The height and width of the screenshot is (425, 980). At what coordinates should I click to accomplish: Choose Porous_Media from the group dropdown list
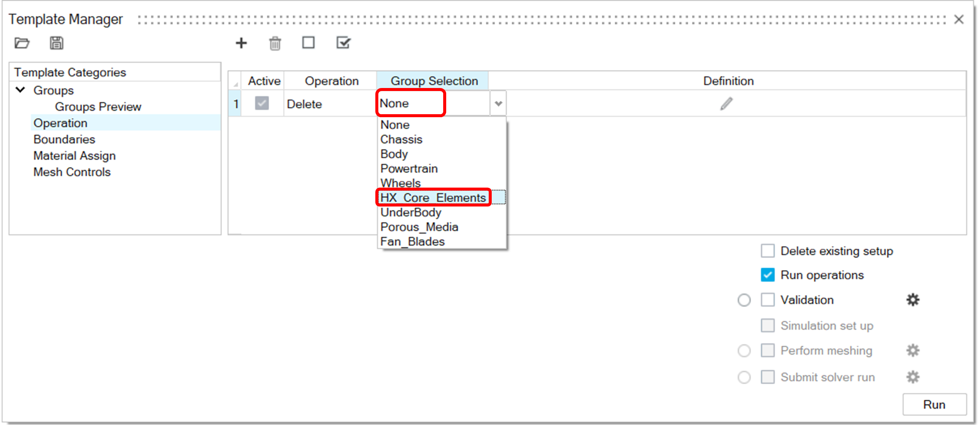(x=441, y=227)
